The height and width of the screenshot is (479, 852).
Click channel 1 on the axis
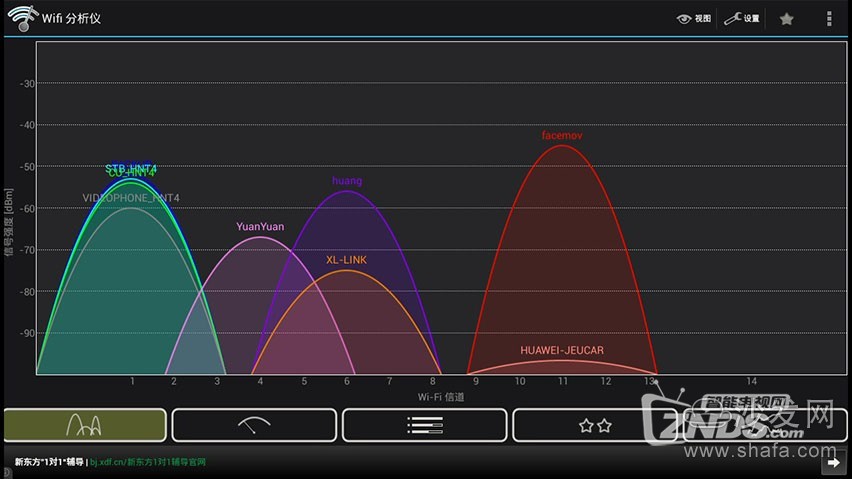point(132,381)
